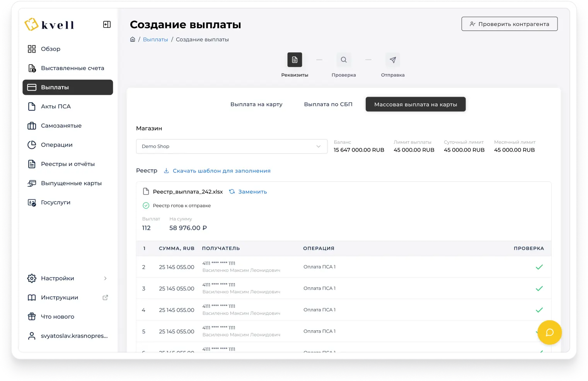
Task: Expand the Настройки submenu
Action: (105, 278)
